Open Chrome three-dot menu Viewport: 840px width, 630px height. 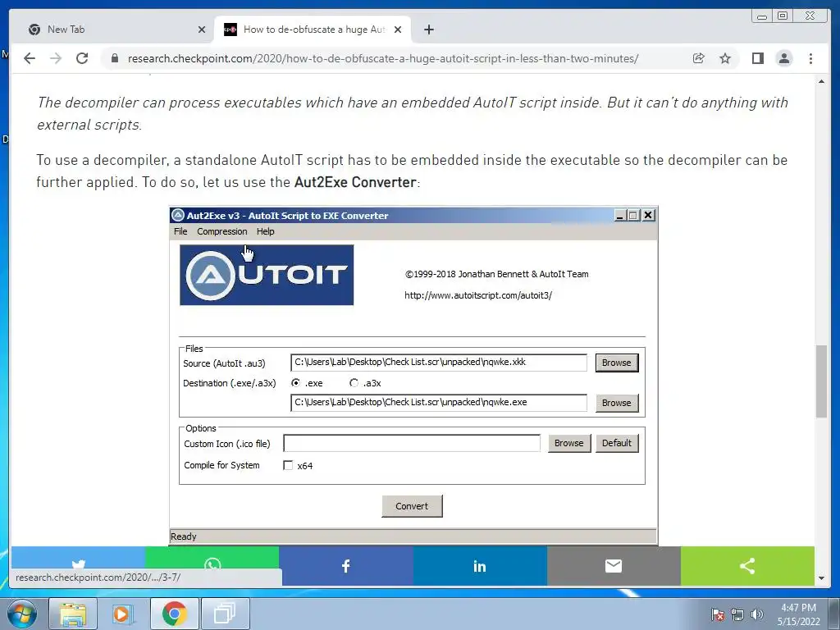(811, 58)
